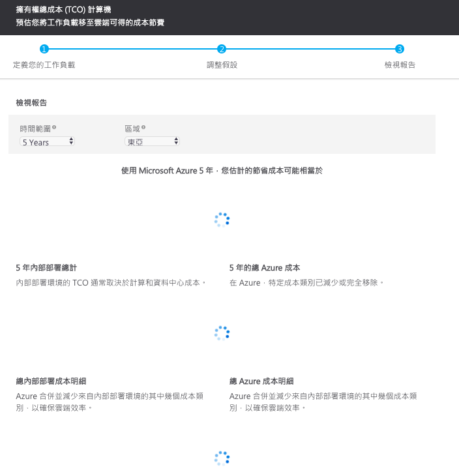This screenshot has height=476, width=459.
Task: Open the 時間範圍 dropdown showing 5 Years
Action: [47, 141]
